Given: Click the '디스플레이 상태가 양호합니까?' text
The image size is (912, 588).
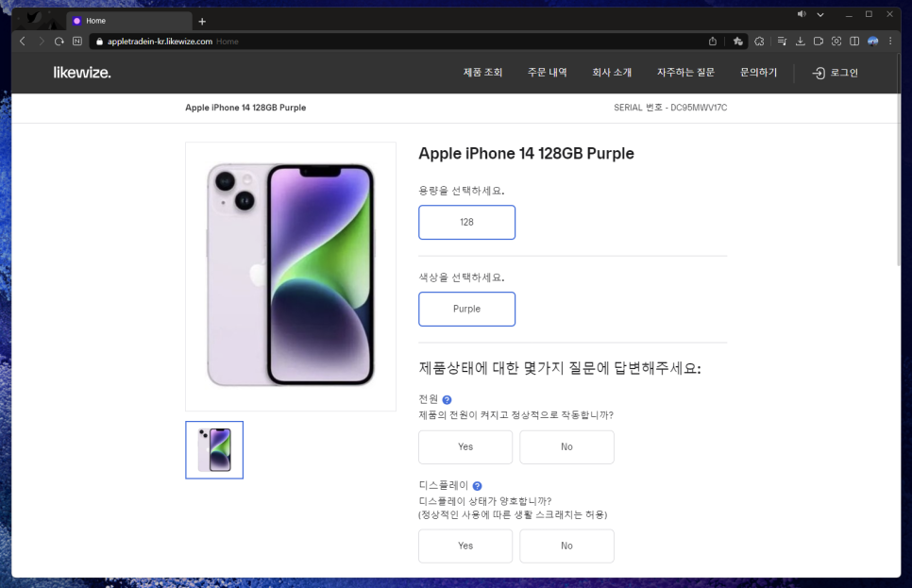Looking at the screenshot, I should tap(485, 501).
